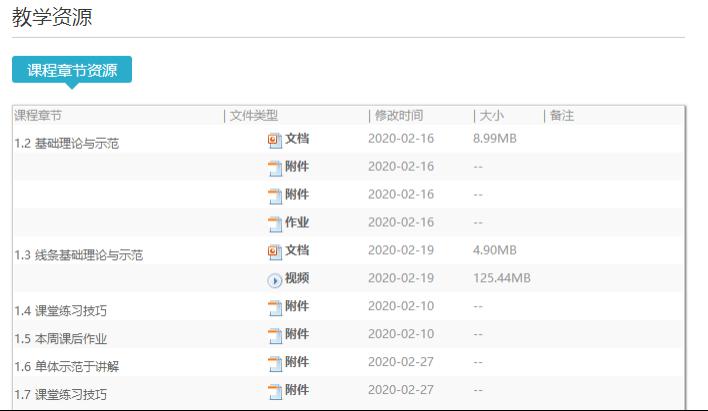The width and height of the screenshot is (708, 411).
Task: Open the 作业 link dated 2020-02-16
Action: 297,223
